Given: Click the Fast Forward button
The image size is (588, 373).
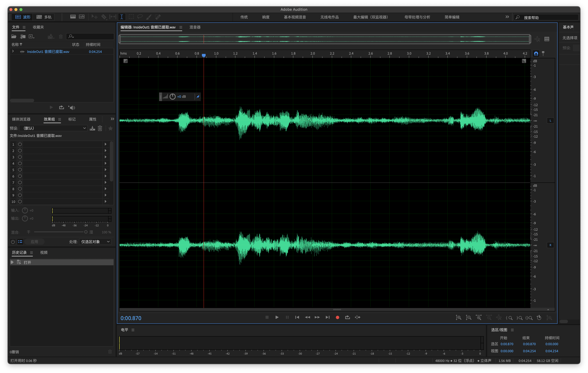Looking at the screenshot, I should click(317, 317).
